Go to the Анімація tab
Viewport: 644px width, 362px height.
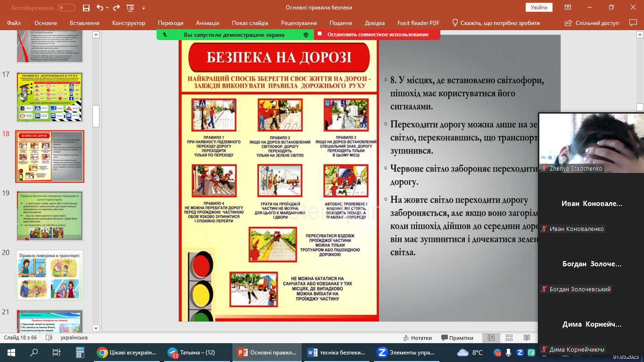(x=207, y=23)
